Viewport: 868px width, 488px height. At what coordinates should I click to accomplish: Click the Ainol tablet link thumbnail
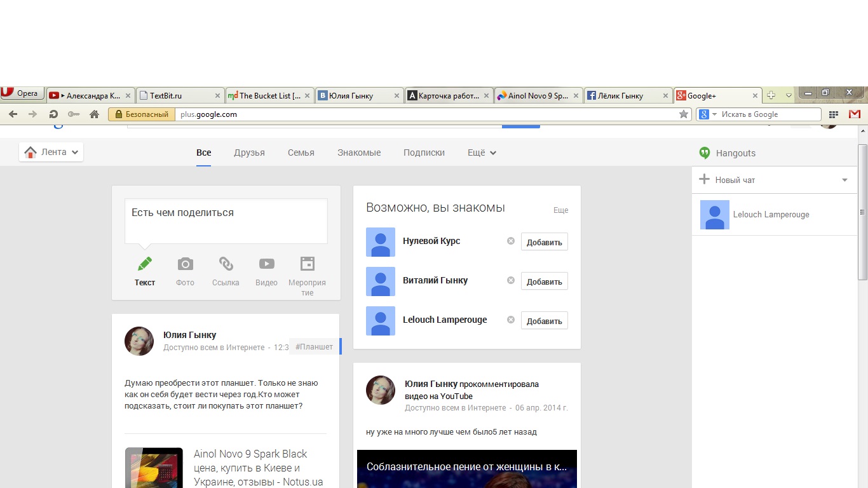[154, 468]
